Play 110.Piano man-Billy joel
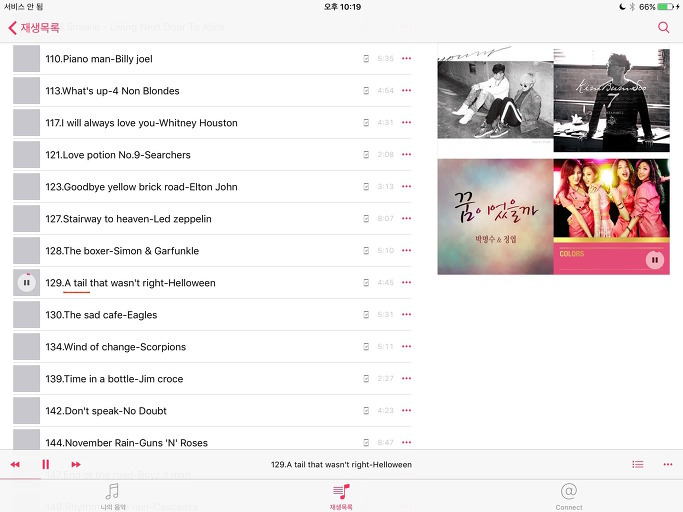The image size is (683, 512). (99, 59)
